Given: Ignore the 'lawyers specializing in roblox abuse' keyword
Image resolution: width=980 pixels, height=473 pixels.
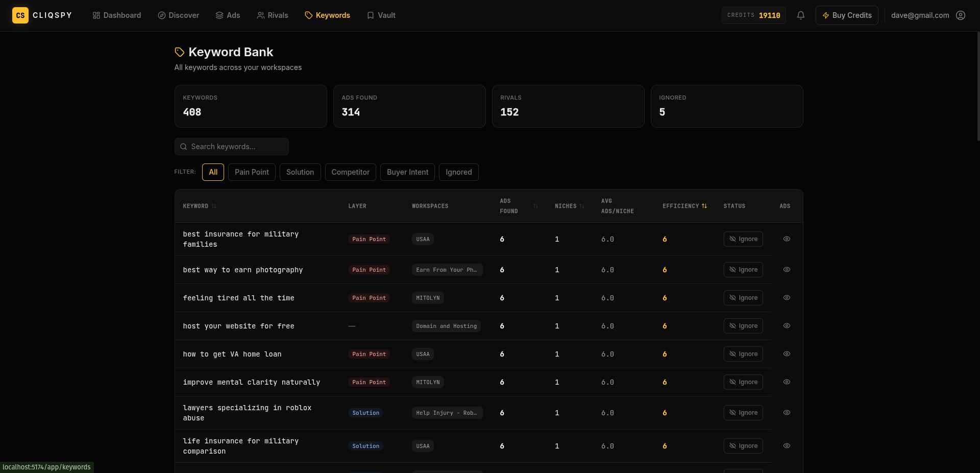Looking at the screenshot, I should [x=743, y=413].
